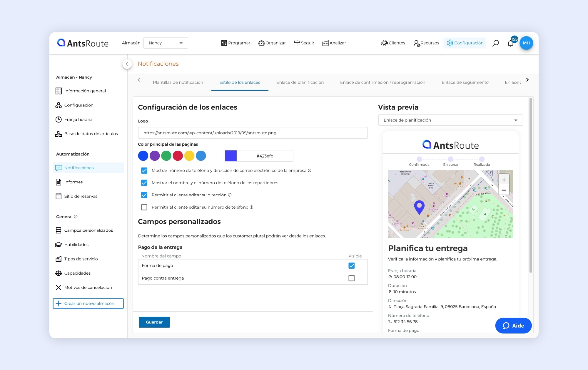Click the Motivos de cancelación X icon
Viewport: 588px width, 370px height.
pyautogui.click(x=59, y=288)
